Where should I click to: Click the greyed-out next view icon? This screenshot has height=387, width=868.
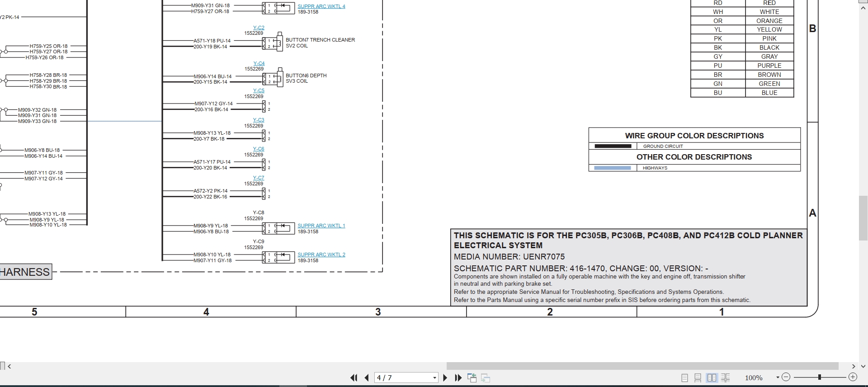486,378
